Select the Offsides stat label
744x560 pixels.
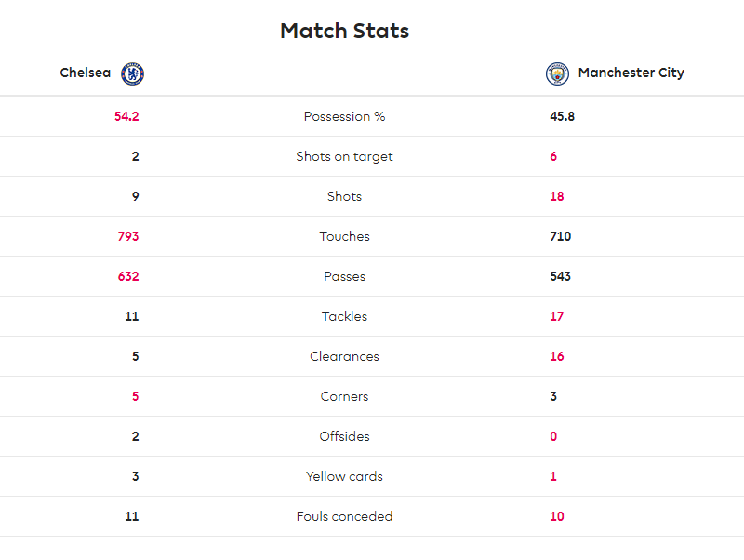click(344, 436)
